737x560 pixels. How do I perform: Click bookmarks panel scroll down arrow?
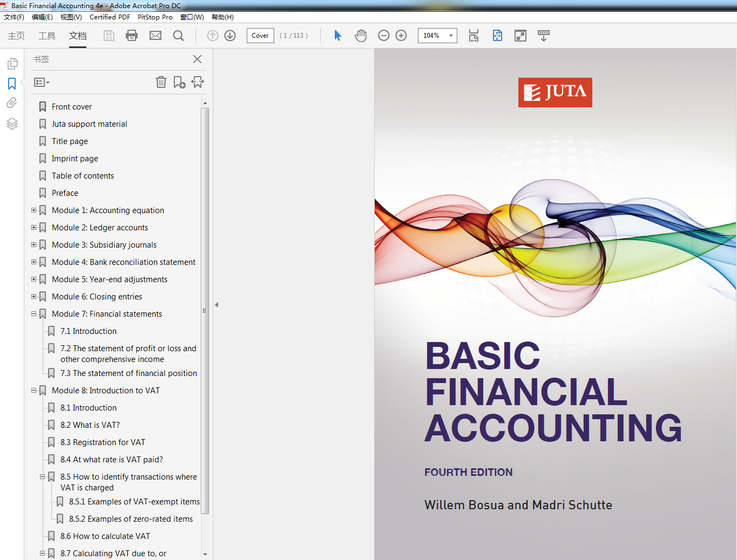click(x=205, y=554)
